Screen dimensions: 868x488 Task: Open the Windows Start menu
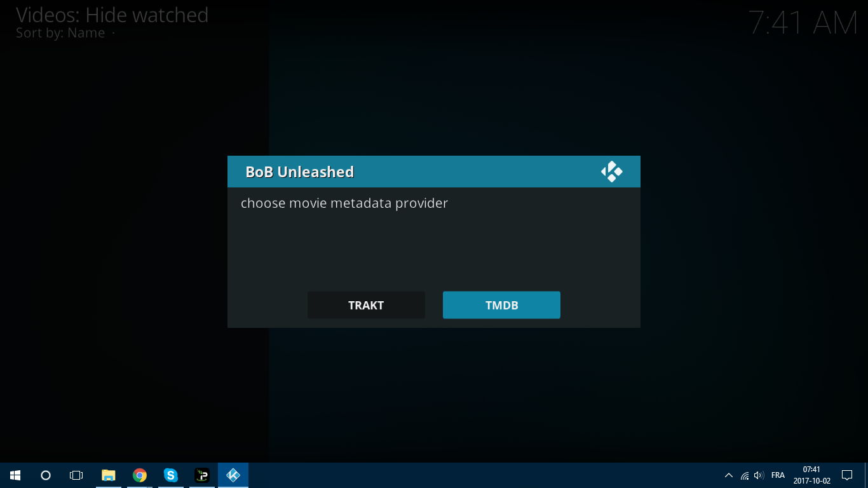click(x=15, y=475)
